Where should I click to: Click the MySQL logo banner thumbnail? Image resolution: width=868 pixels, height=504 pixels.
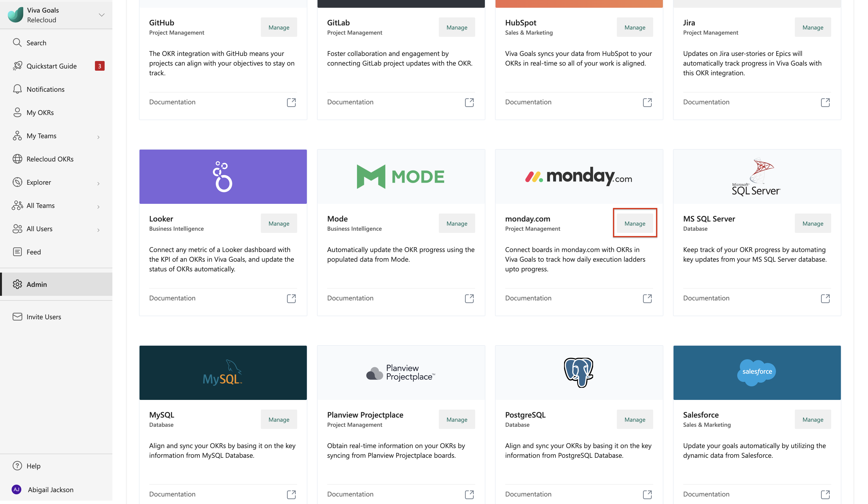tap(223, 373)
